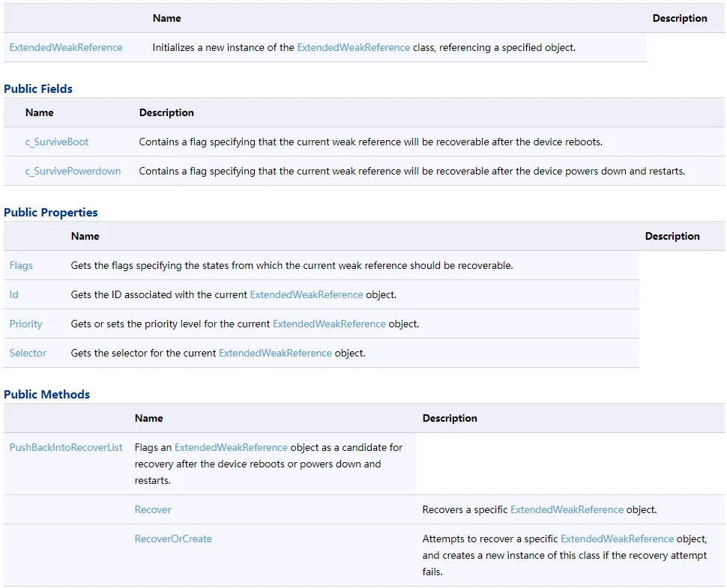This screenshot has height=588, width=727.
Task: Open the Priority property link
Action: [26, 324]
